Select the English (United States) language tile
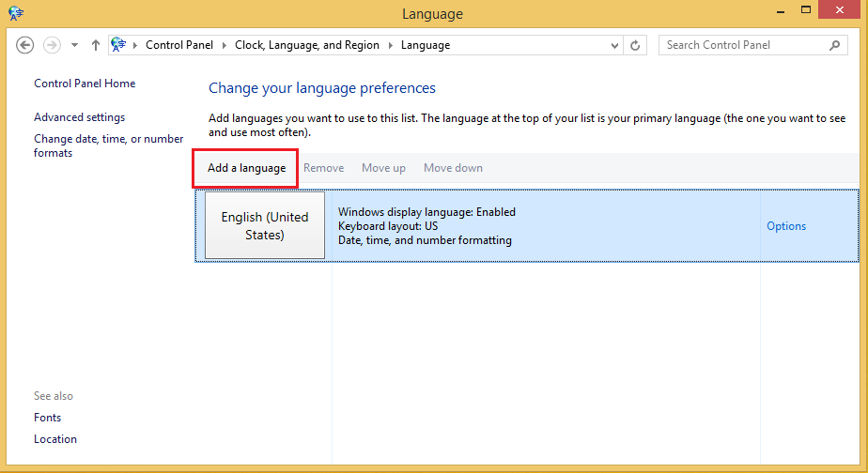Screen dimensions: 868x473 (x=265, y=226)
